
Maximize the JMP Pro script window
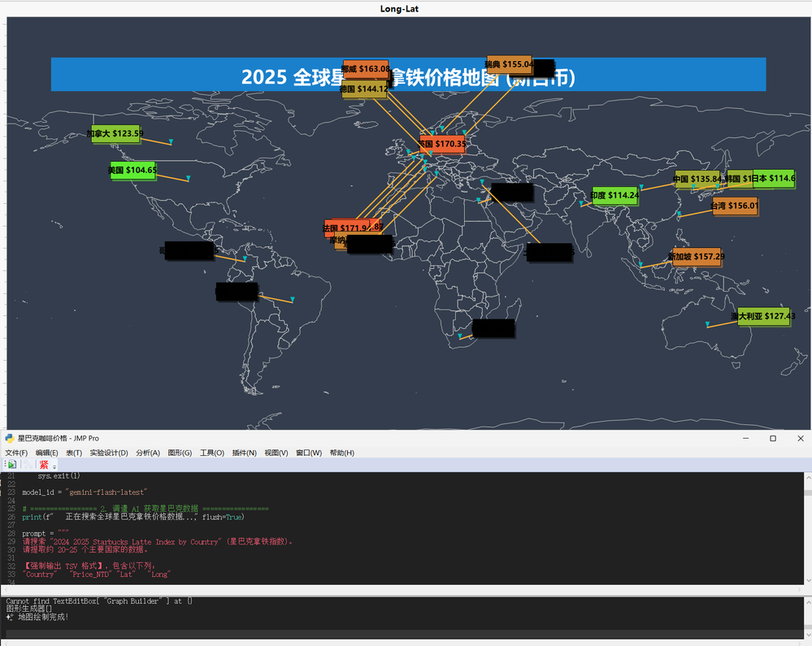773,439
